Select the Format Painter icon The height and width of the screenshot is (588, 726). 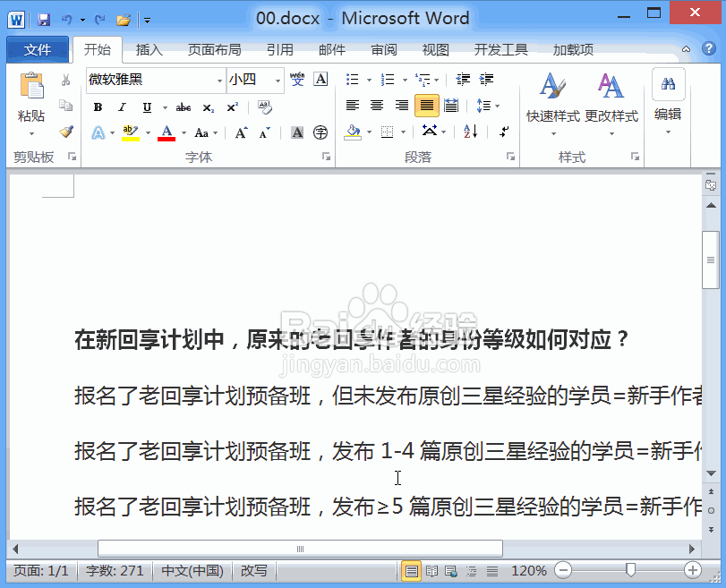coord(66,131)
